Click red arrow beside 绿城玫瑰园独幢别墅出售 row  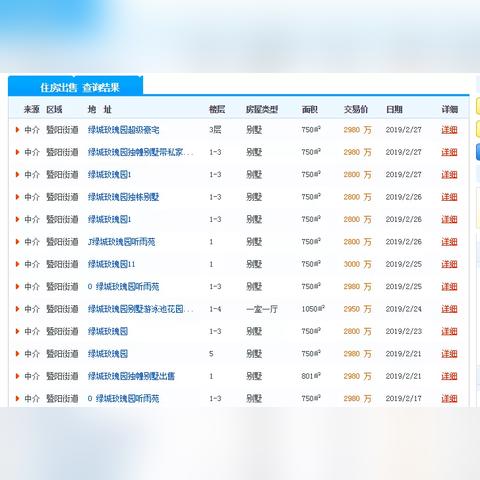[x=18, y=376]
